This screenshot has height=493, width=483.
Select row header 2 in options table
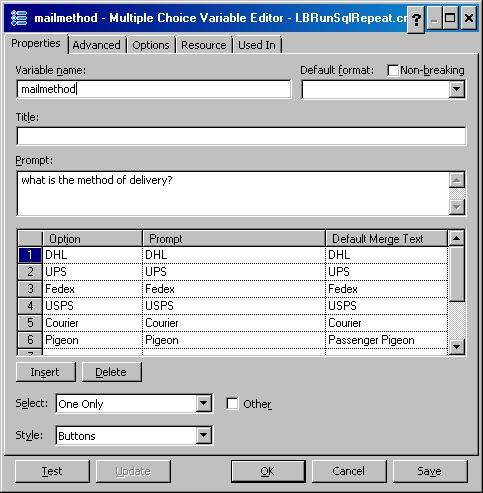pos(30,272)
